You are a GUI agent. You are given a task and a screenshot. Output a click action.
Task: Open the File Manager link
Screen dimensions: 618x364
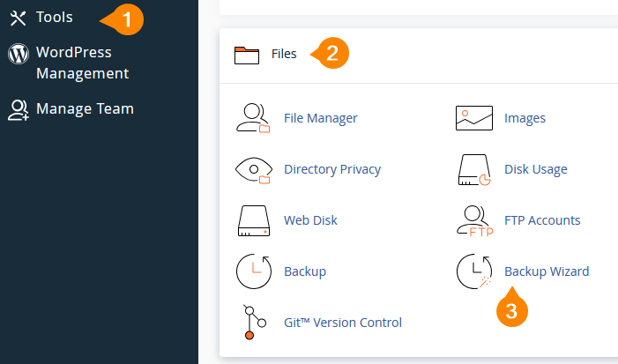click(x=320, y=118)
